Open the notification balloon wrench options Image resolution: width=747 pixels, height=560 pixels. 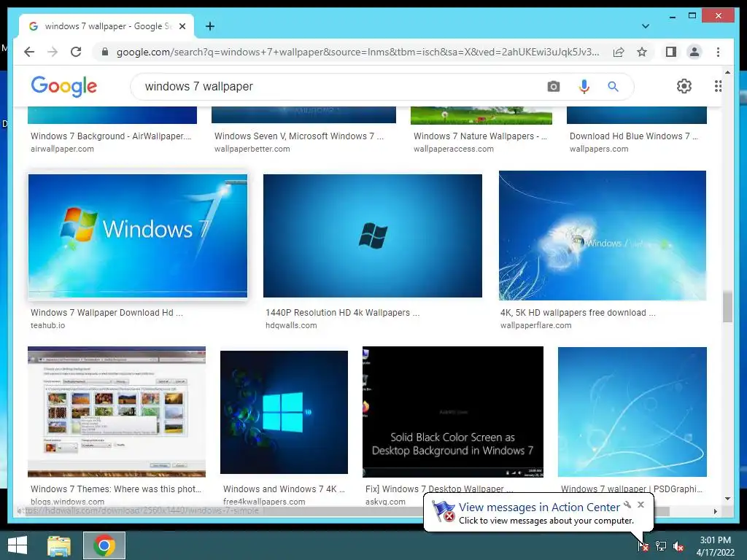click(627, 505)
